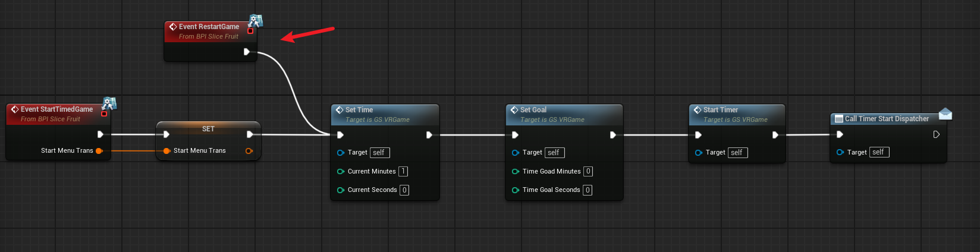Click the Start Timer node's execution output pin
Image resolution: width=980 pixels, height=252 pixels.
[x=775, y=135]
